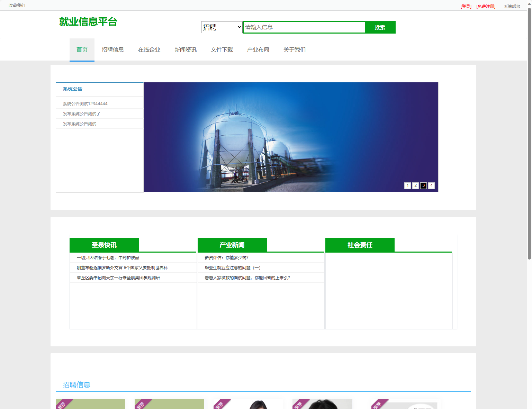Image resolution: width=532 pixels, height=409 pixels.
Task: Select the 关于我们 navigation item
Action: point(294,49)
